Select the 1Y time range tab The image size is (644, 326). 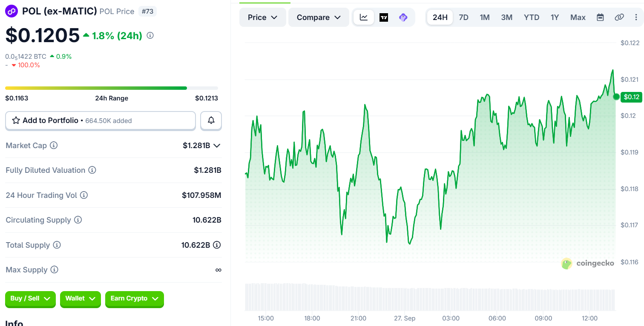click(x=555, y=17)
